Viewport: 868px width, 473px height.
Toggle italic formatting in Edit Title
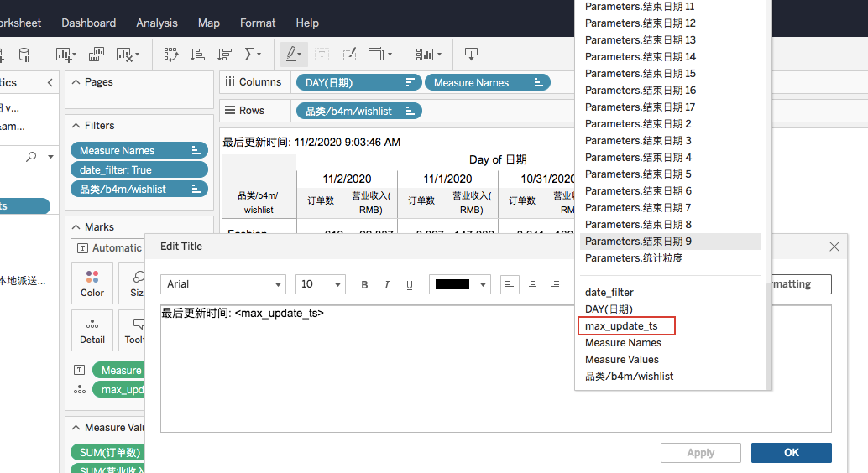click(386, 284)
